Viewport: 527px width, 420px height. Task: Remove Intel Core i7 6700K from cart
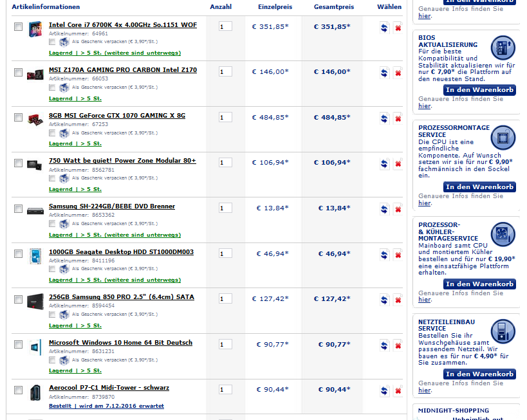[398, 28]
